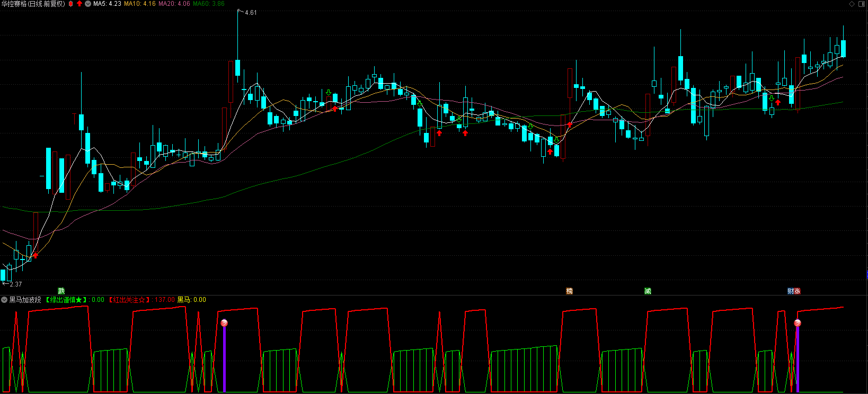Click the 【绿出谨慎★】 indicator label
This screenshot has width=868, height=394.
coord(66,300)
